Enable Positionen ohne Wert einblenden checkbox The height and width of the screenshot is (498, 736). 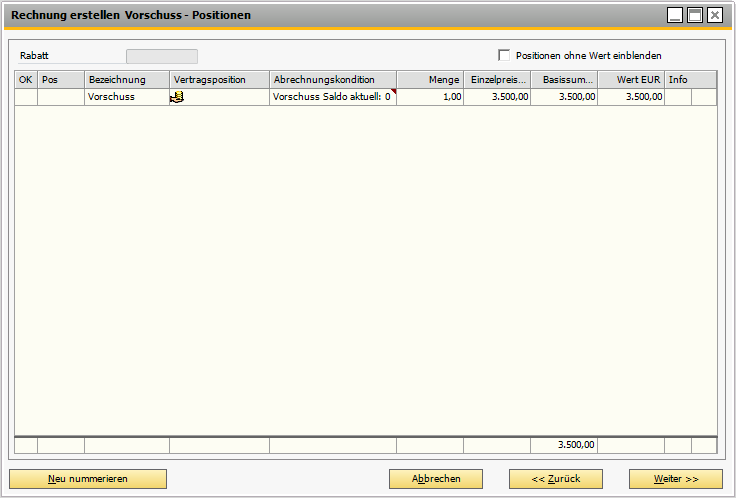coord(504,56)
